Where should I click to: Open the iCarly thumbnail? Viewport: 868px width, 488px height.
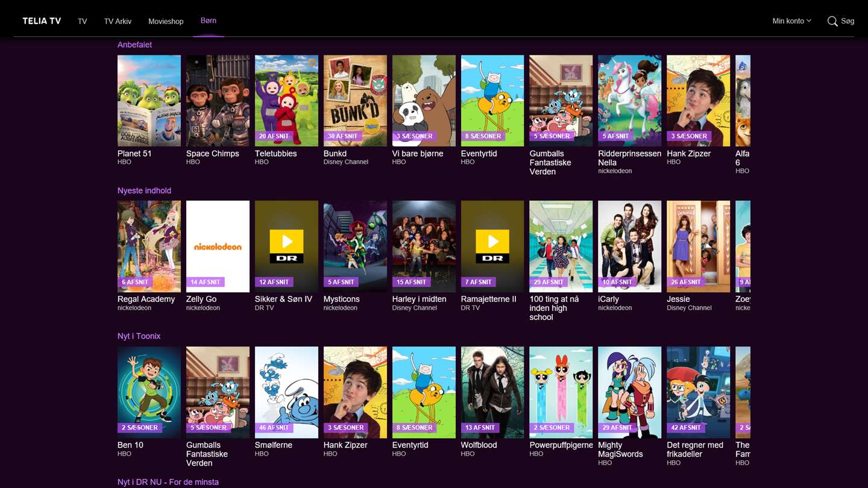tap(630, 246)
